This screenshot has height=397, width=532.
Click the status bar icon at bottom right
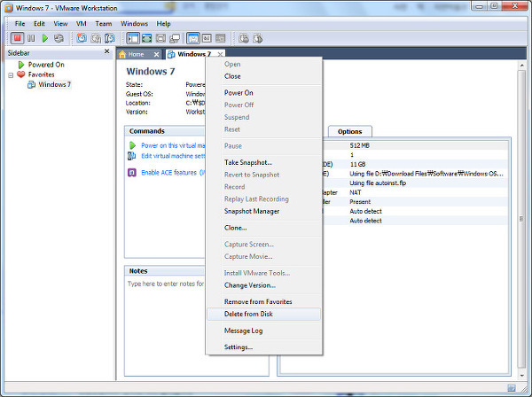[511, 388]
